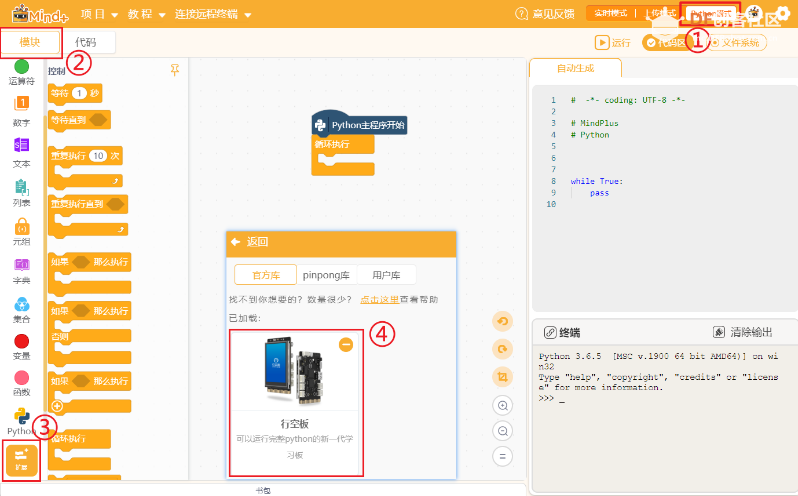Click the 点击这里 help link
Screen dimensions: 798x496
pos(379,299)
